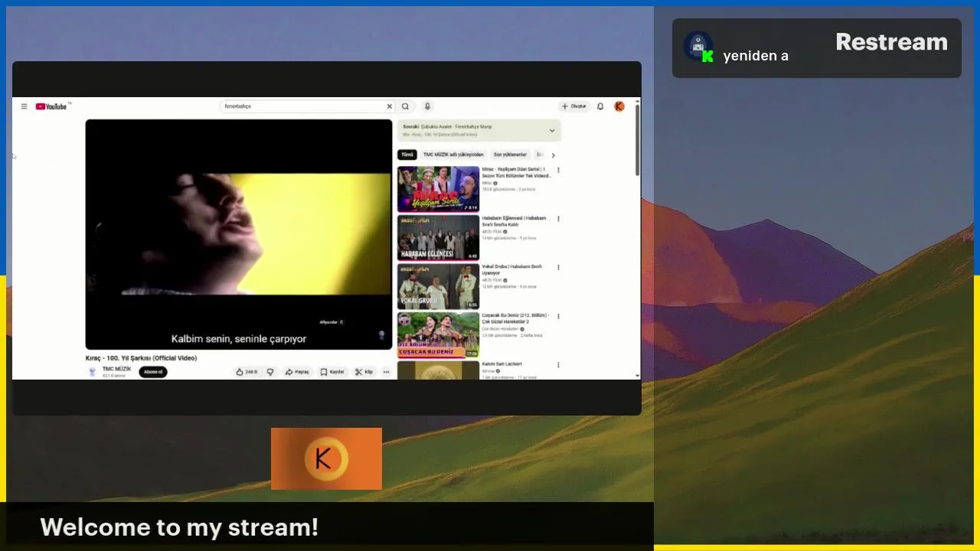Open options menu for Miraç Yeşilçam video
Viewport: 980px width, 551px height.
[558, 170]
